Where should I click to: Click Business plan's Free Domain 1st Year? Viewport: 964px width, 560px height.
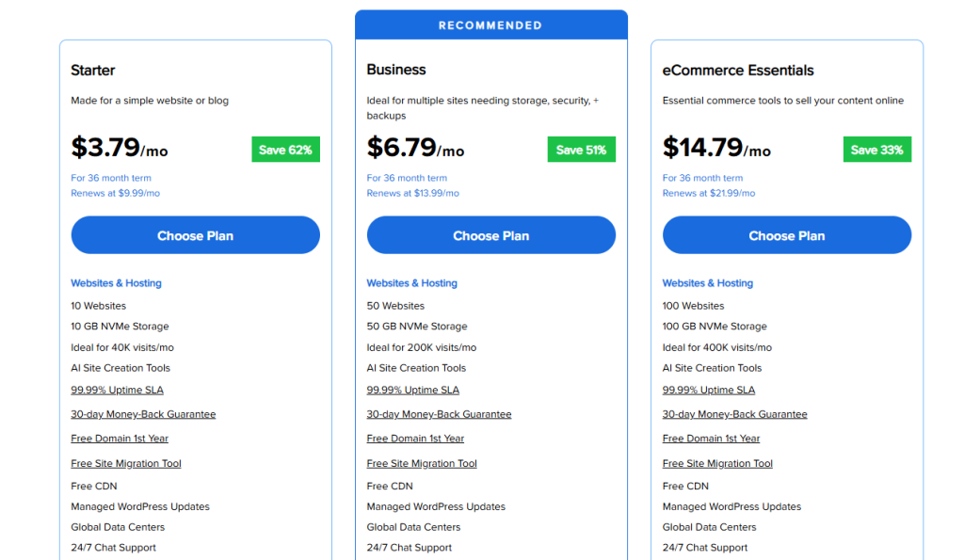(415, 439)
